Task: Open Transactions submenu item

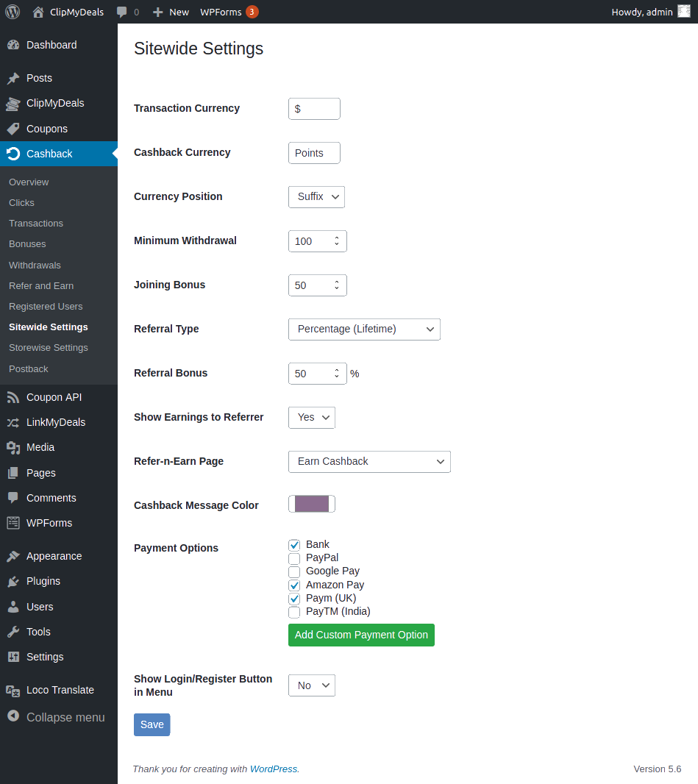Action: tap(36, 224)
